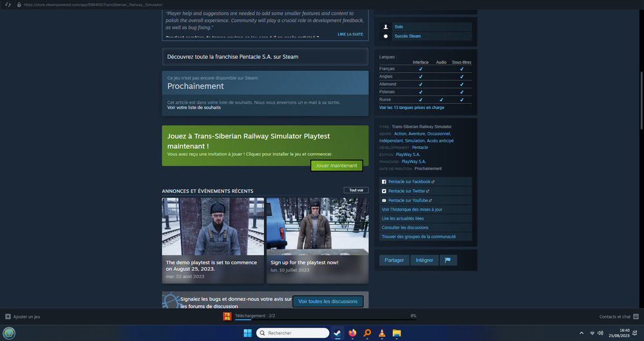Open Firefox from the taskbar
The width and height of the screenshot is (644, 341).
click(352, 333)
